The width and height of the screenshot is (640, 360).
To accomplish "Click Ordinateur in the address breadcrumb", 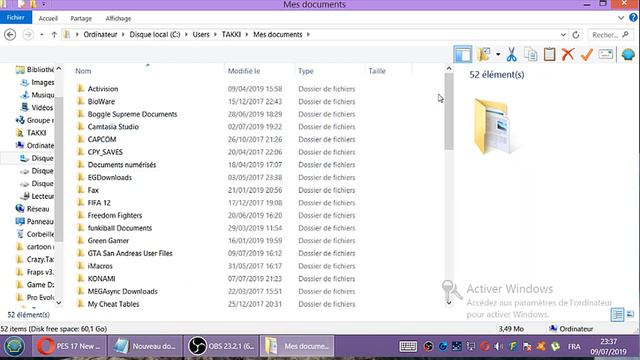I will pos(100,35).
